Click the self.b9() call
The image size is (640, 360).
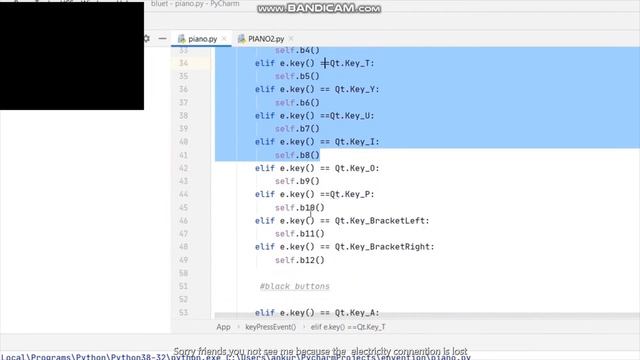[x=297, y=181]
